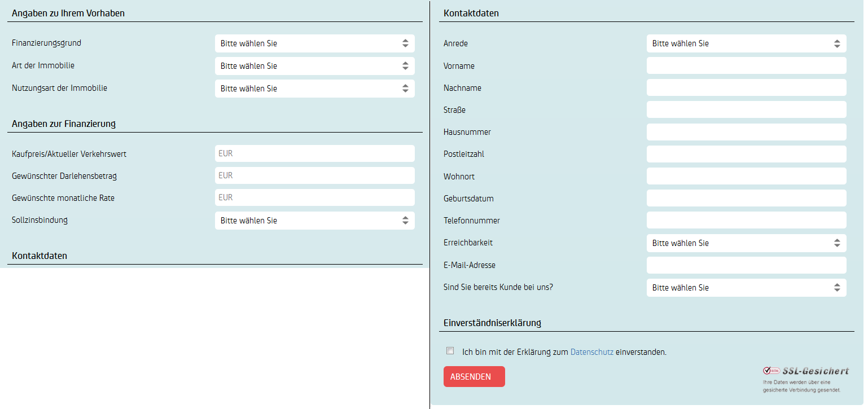Focus the Straße input
The image size is (868, 409).
[746, 109]
